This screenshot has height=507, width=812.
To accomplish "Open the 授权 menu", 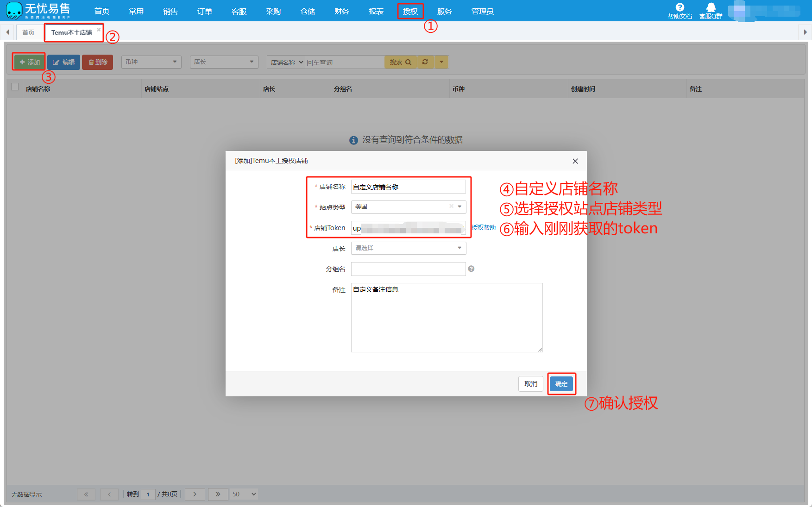I will [x=410, y=11].
